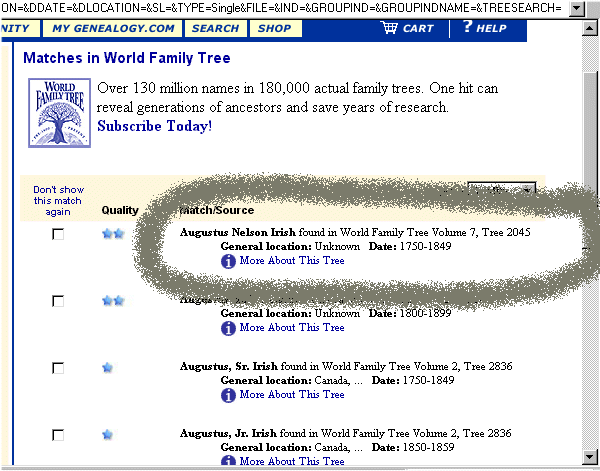600x471 pixels.
Task: Click the page's vertical scrollbar up arrow
Action: [590, 28]
